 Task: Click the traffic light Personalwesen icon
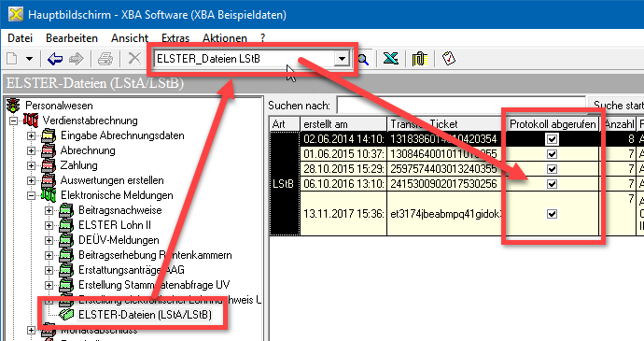[14, 106]
